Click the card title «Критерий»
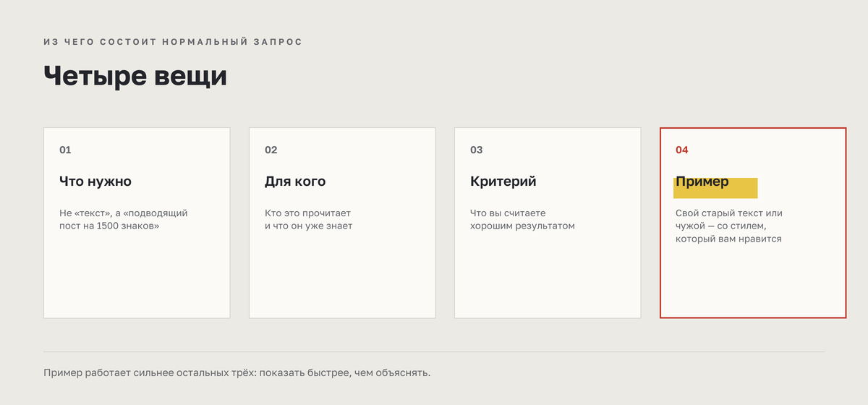 pos(503,182)
